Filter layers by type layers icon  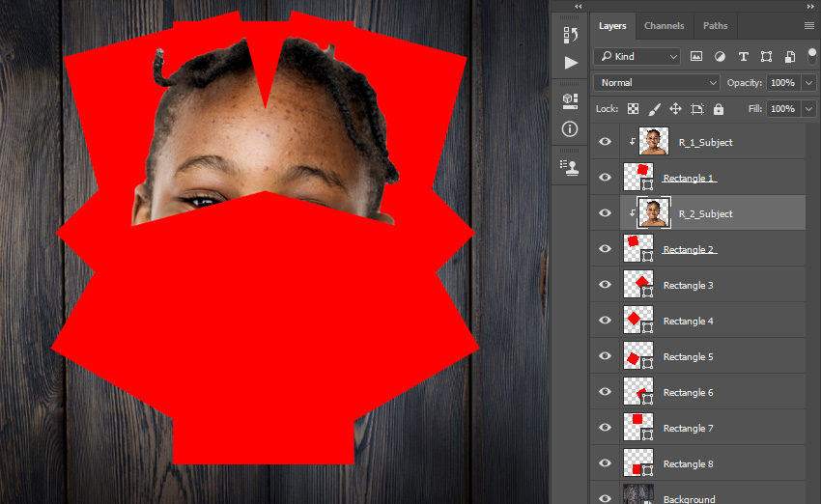point(743,57)
